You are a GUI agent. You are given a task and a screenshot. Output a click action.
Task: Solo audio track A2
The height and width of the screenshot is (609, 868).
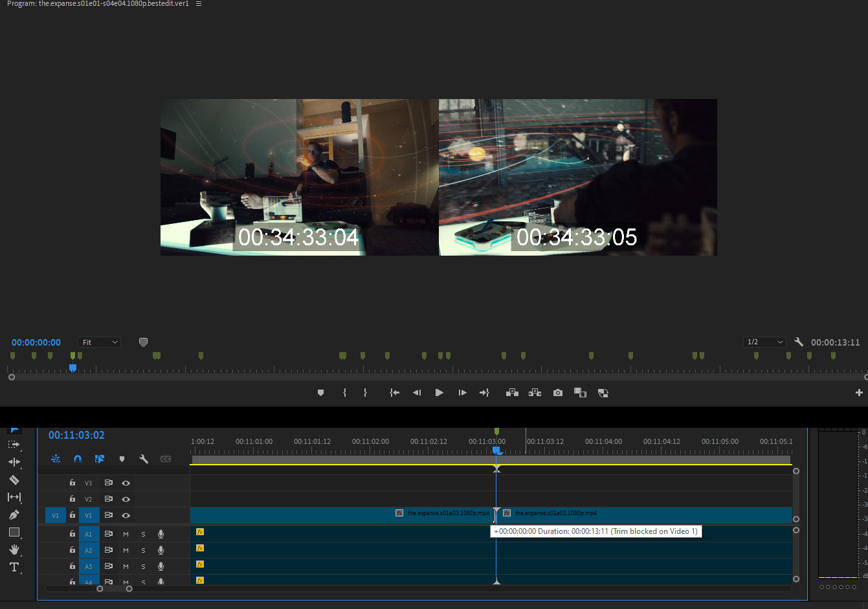143,550
